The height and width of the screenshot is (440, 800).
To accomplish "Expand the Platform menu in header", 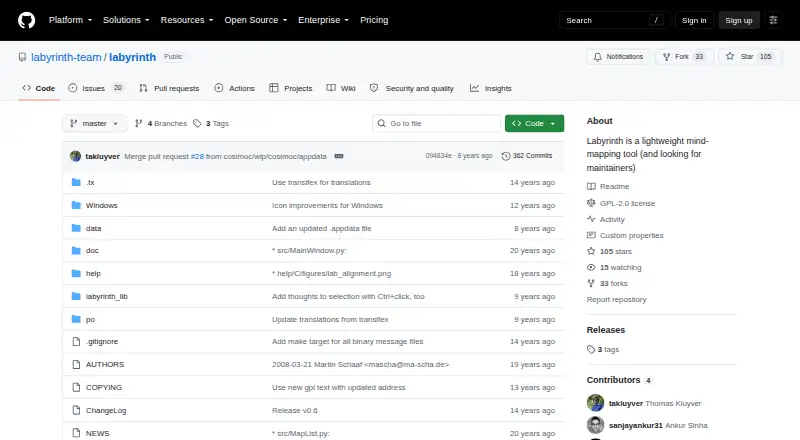I will [70, 20].
